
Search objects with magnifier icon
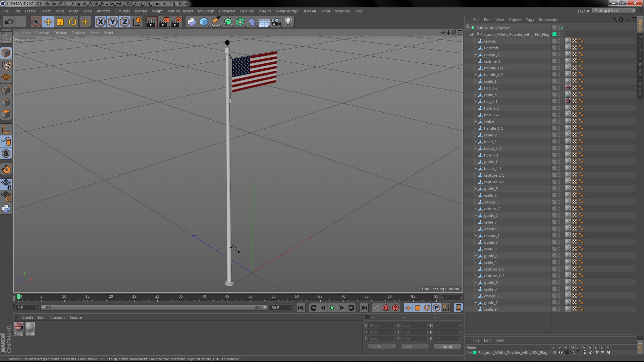615,19
